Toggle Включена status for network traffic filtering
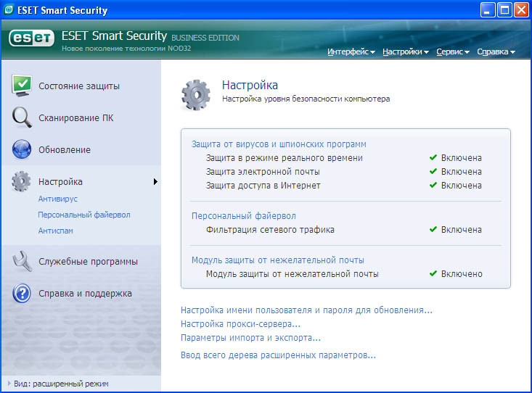Screen dimensions: 532x393 pos(461,230)
